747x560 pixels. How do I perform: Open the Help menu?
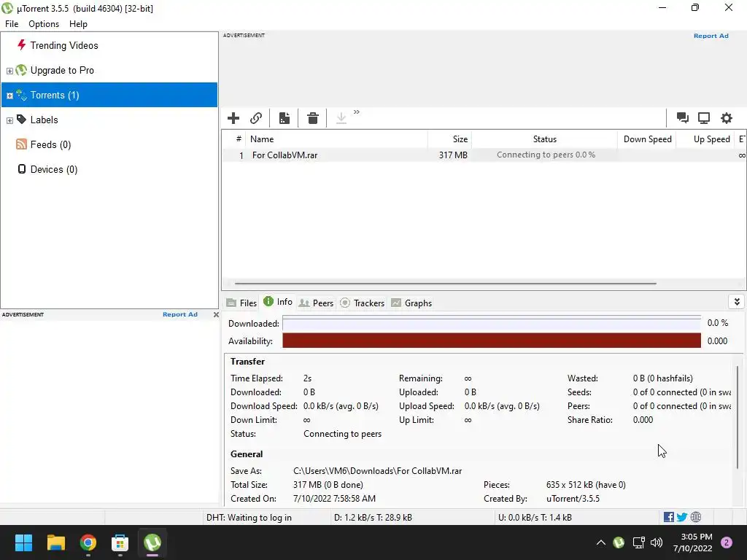[x=78, y=24]
